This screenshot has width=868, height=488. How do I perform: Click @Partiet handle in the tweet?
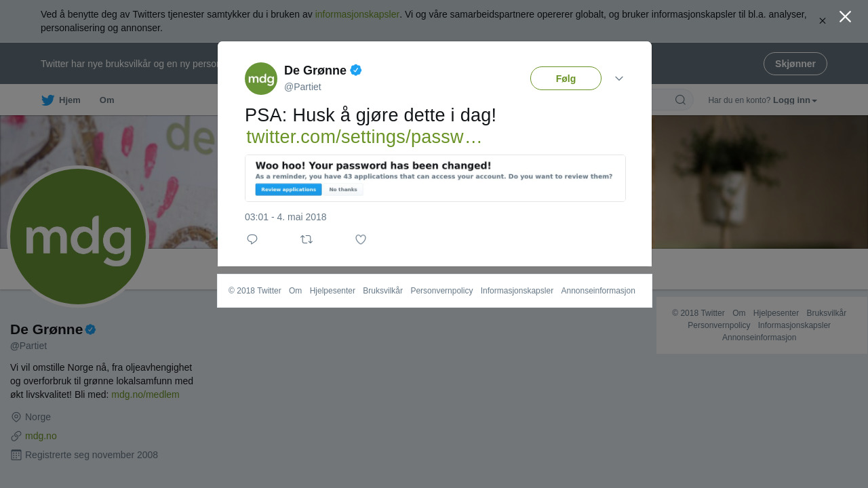click(x=302, y=87)
